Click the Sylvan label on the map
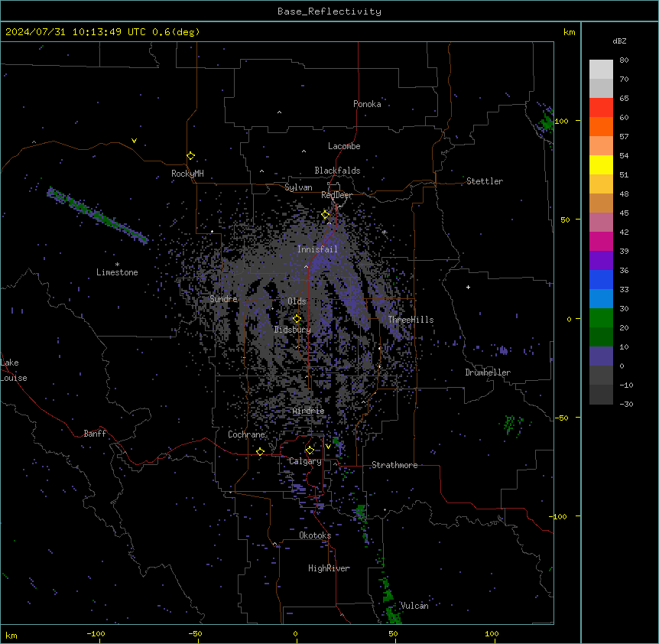 [x=298, y=187]
